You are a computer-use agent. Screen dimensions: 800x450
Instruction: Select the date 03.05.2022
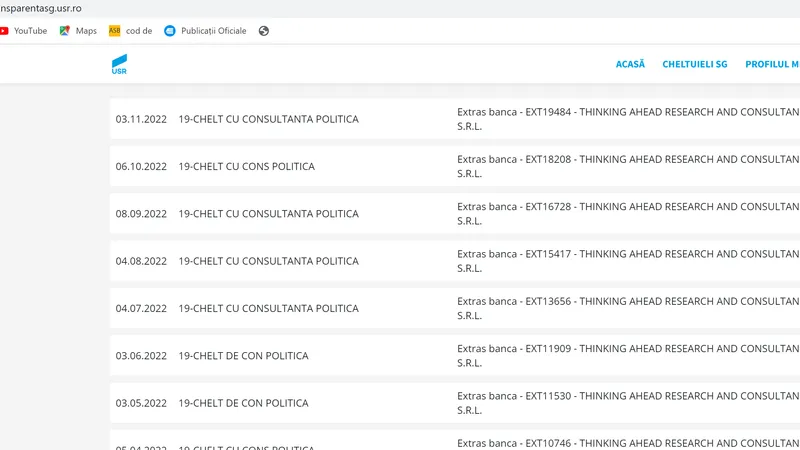click(141, 403)
